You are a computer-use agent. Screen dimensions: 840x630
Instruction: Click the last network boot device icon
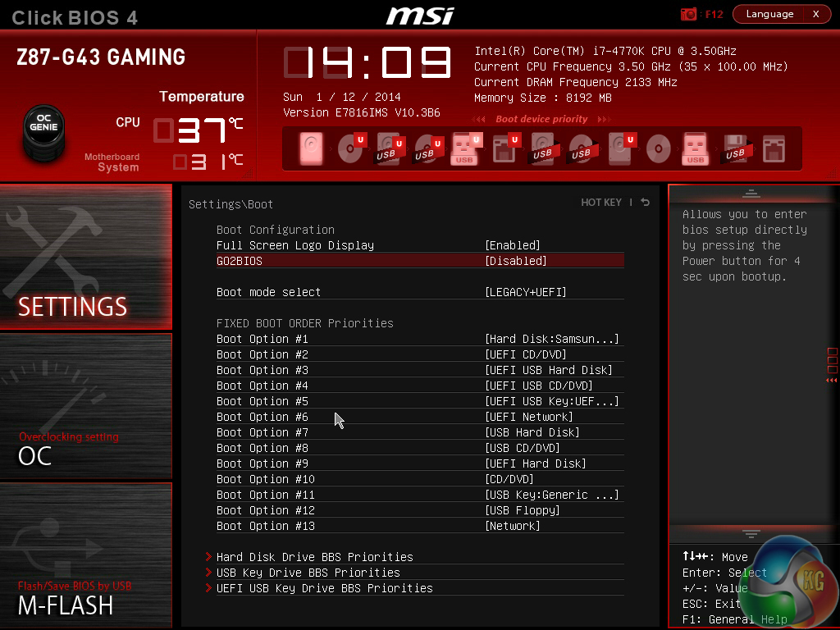774,148
